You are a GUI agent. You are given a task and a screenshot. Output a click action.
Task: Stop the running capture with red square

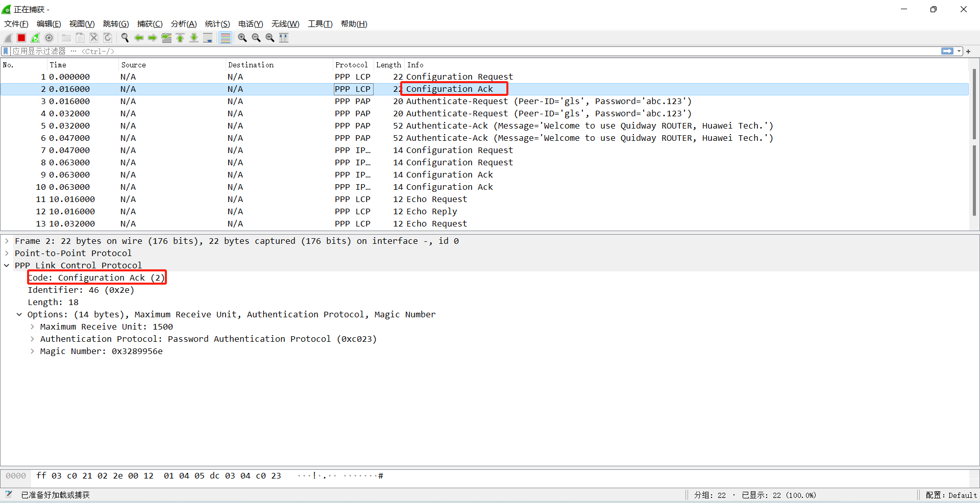click(21, 38)
